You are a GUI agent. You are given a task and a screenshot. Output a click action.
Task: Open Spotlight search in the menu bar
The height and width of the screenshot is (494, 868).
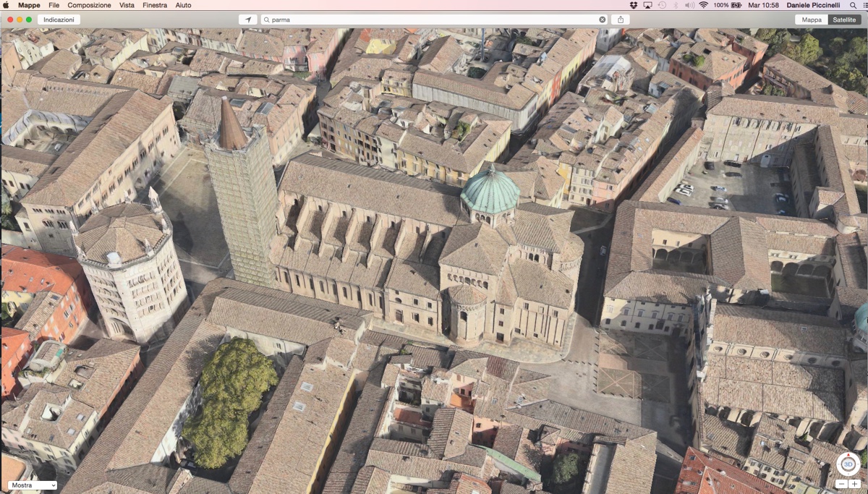[854, 5]
